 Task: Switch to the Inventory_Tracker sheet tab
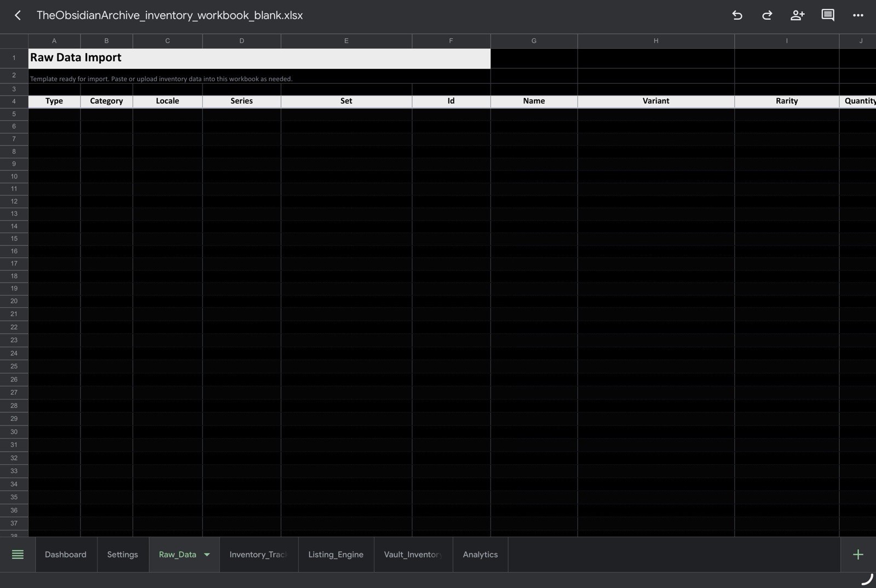pos(258,555)
